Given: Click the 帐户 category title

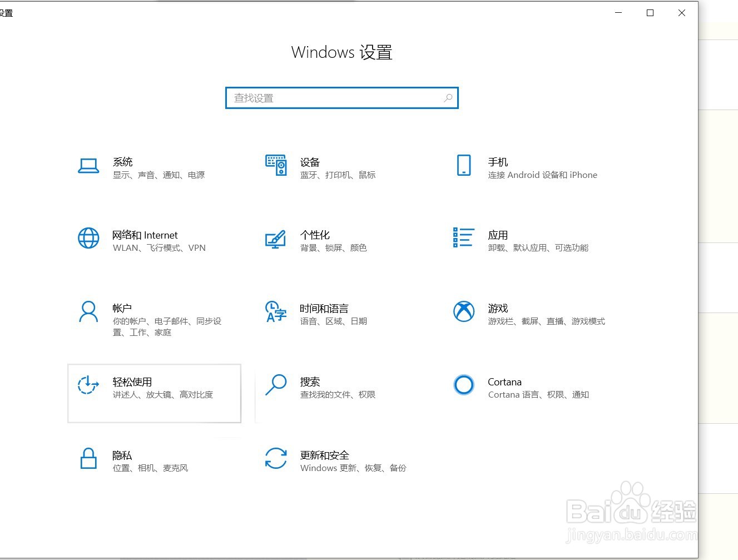Looking at the screenshot, I should [122, 308].
